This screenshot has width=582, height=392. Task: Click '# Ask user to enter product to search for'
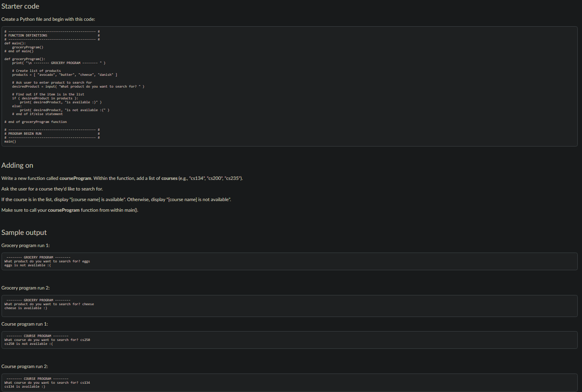point(52,82)
